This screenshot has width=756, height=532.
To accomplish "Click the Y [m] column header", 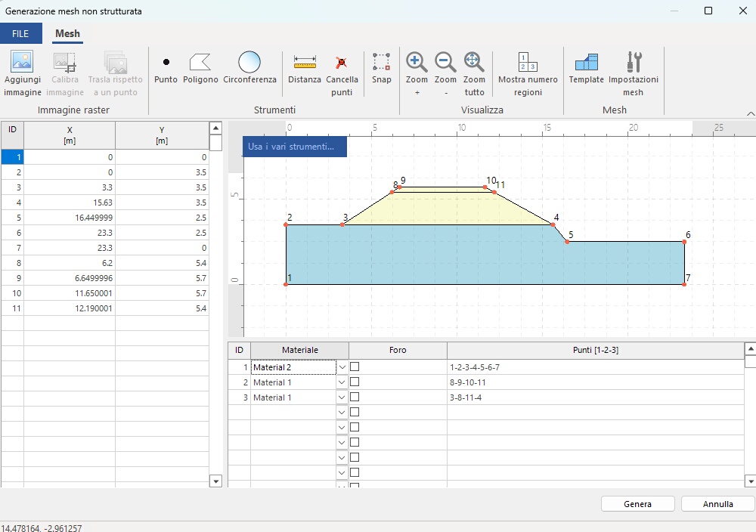I will click(162, 135).
